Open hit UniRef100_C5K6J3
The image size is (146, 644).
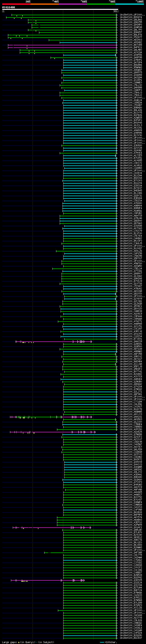(131, 93)
